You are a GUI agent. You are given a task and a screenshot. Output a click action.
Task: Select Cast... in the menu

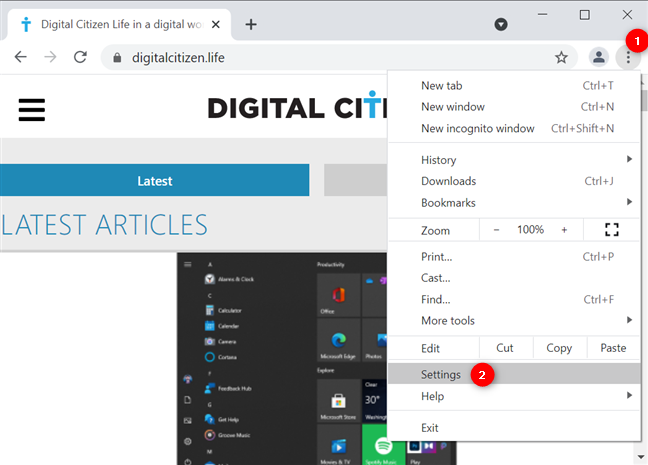(x=514, y=278)
